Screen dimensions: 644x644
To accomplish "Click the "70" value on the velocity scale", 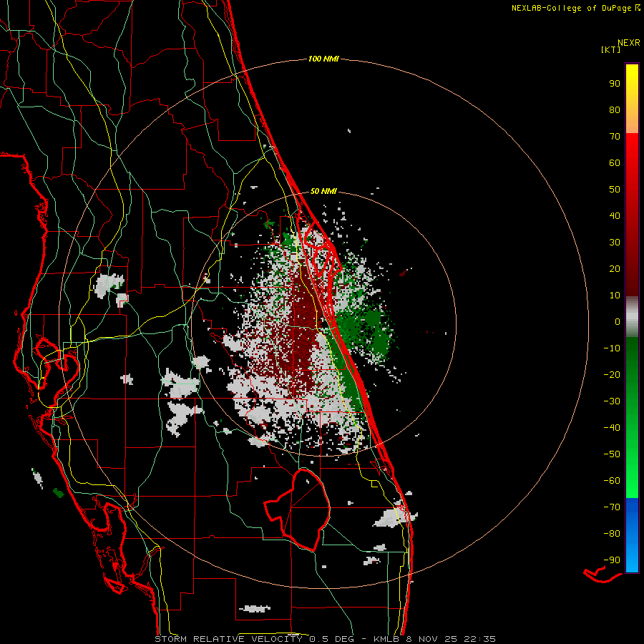I will pos(615,137).
